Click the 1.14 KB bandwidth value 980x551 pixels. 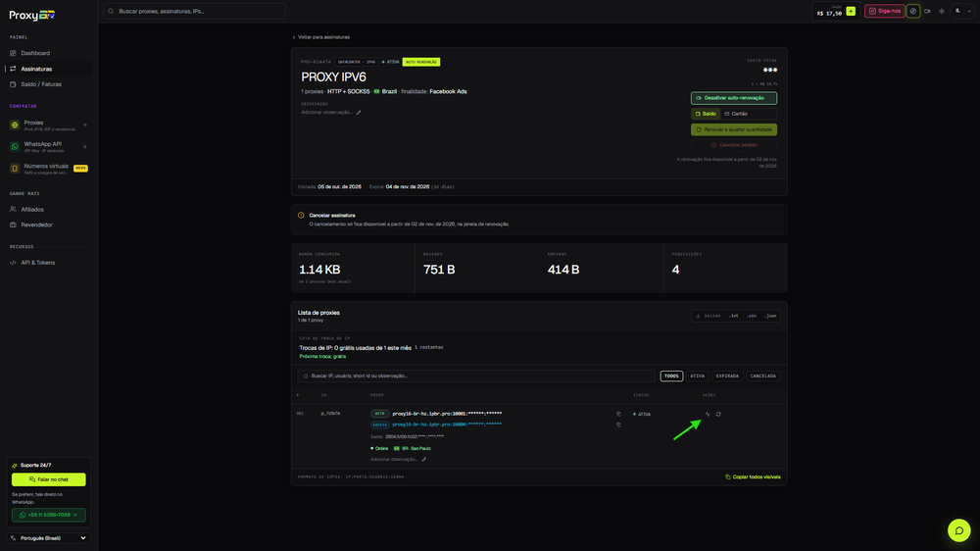pos(319,270)
